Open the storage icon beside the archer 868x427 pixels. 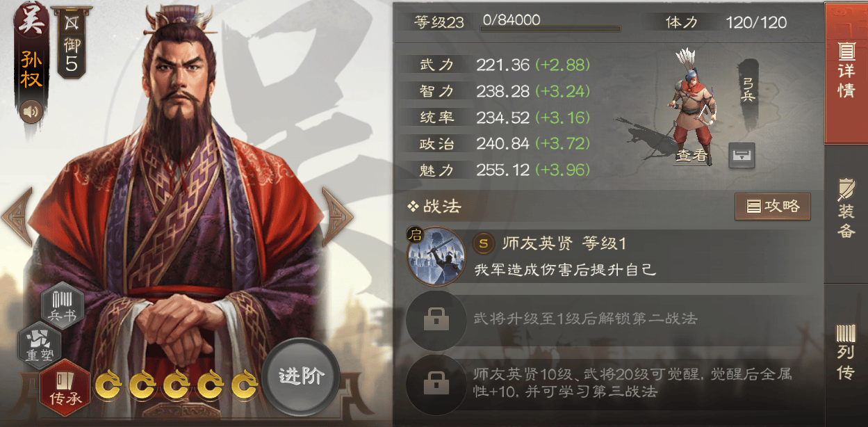pyautogui.click(x=742, y=155)
